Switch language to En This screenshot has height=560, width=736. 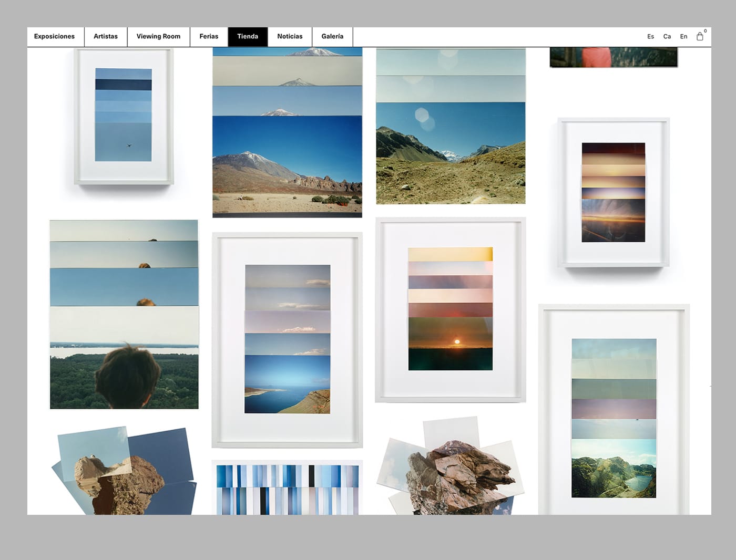pyautogui.click(x=683, y=36)
